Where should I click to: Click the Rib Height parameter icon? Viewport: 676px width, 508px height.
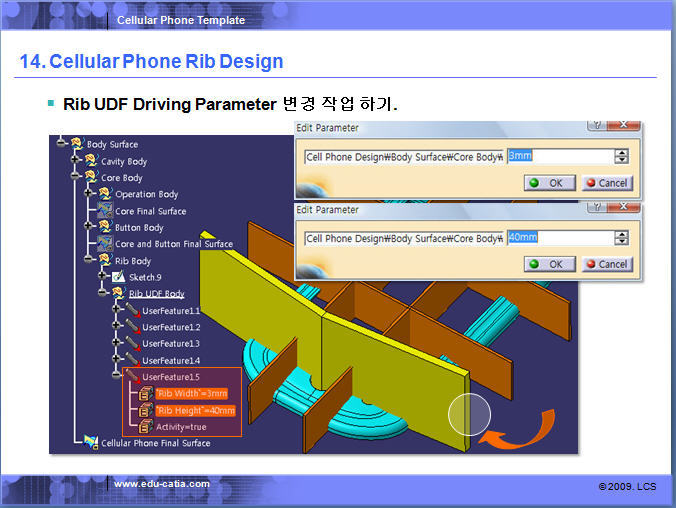(x=145, y=410)
